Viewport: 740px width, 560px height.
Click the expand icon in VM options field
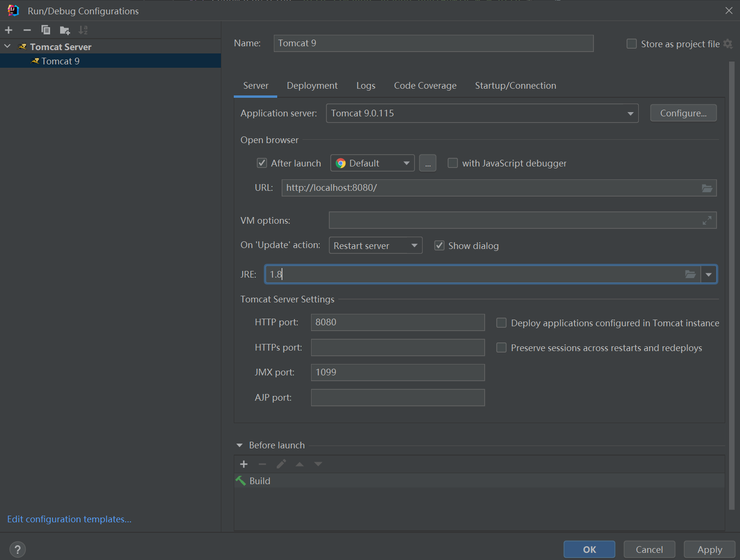pos(707,220)
